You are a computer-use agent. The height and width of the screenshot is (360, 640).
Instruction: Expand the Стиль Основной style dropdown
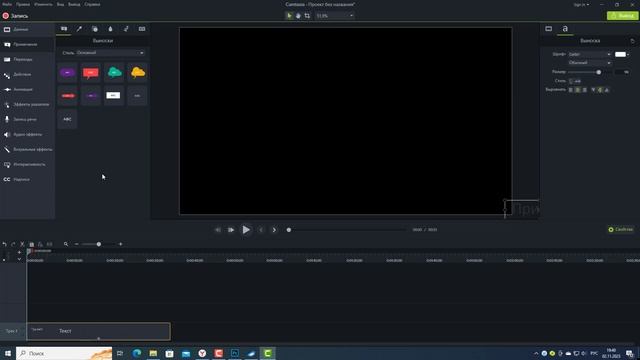tap(110, 53)
